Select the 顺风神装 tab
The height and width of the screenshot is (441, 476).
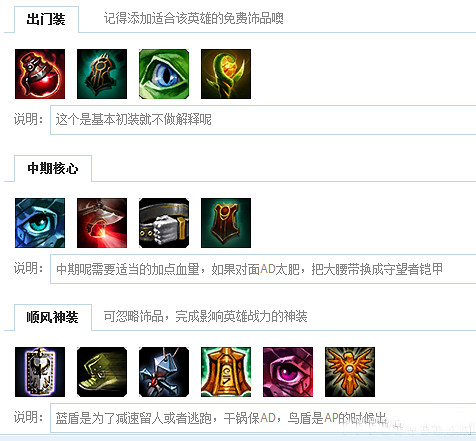pyautogui.click(x=53, y=317)
